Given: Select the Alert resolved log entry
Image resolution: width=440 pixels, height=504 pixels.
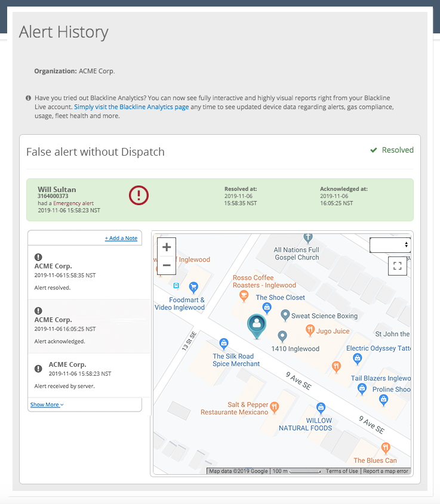Looking at the screenshot, I should pyautogui.click(x=88, y=273).
